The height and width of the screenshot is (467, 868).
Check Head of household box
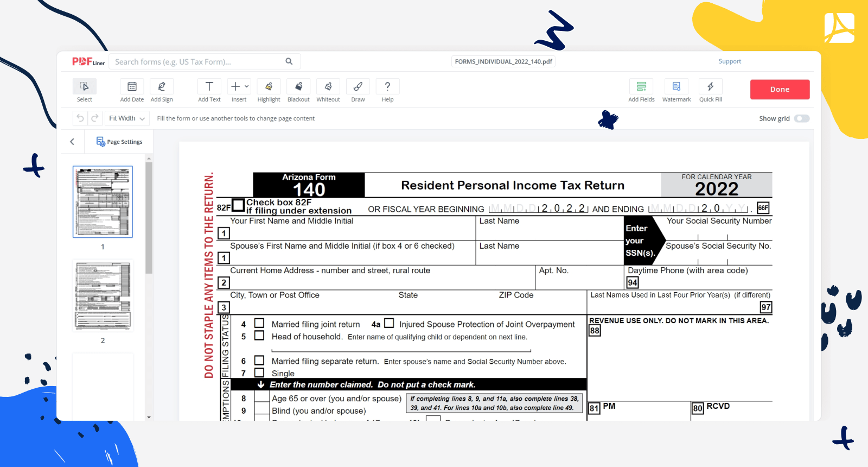point(259,336)
